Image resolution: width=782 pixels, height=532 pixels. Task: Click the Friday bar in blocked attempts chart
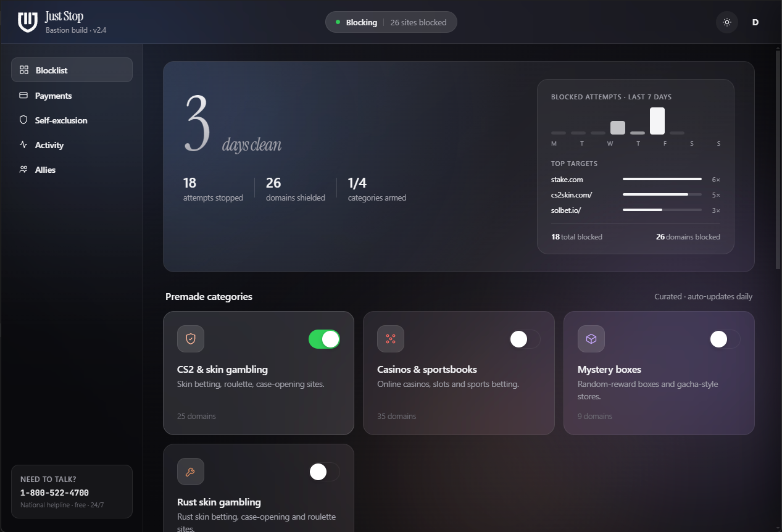(657, 121)
